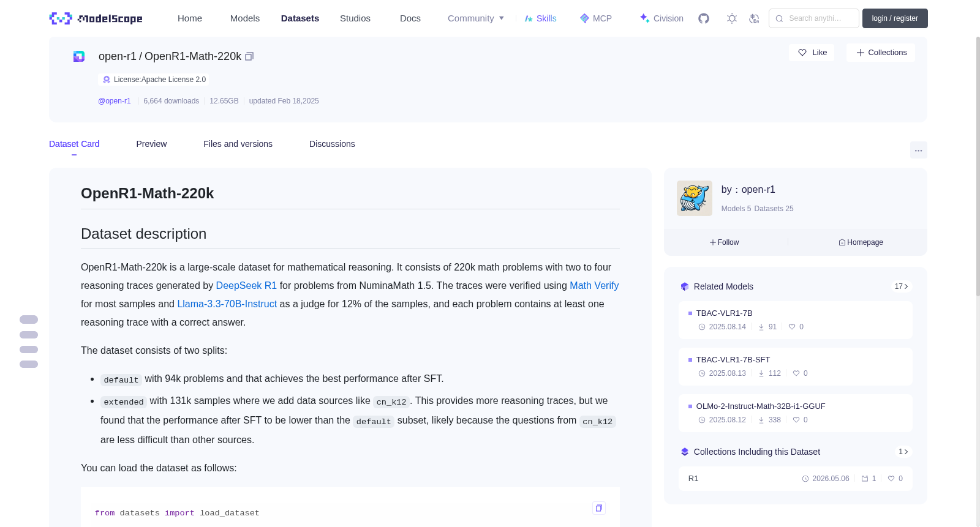Focus the search input field

point(814,18)
